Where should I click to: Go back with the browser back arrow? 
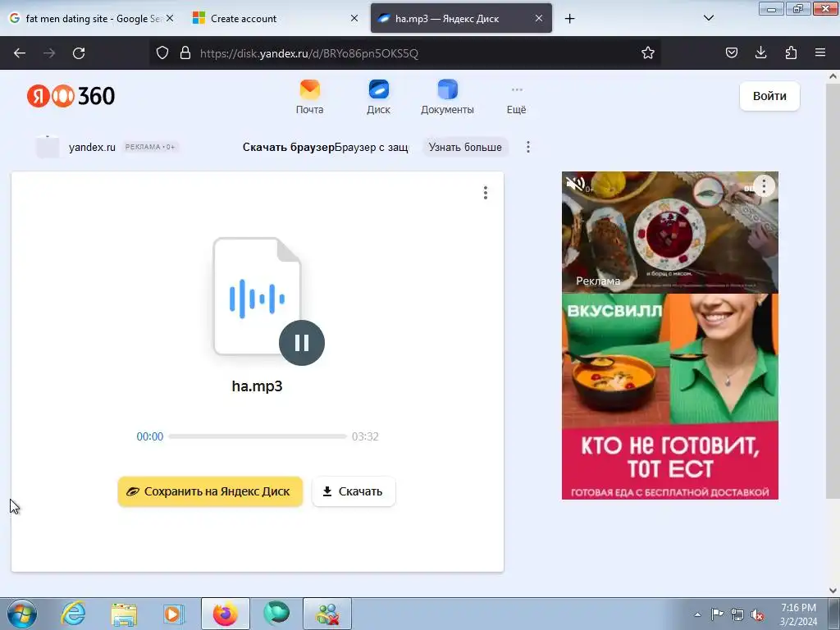point(20,53)
